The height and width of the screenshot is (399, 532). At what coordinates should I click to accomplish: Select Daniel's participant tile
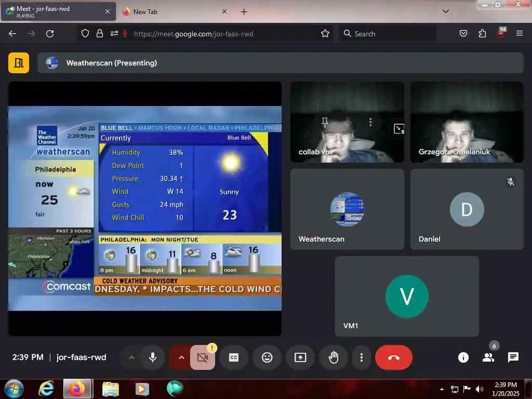(467, 209)
